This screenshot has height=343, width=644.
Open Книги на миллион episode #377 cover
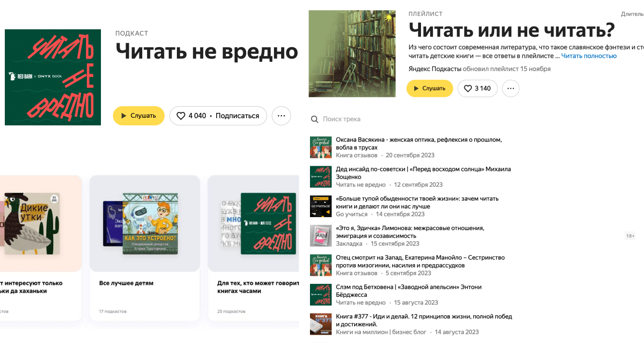(321, 324)
